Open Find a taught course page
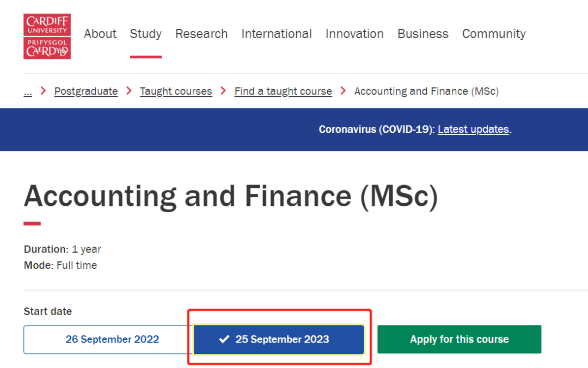The width and height of the screenshot is (588, 368). point(283,91)
